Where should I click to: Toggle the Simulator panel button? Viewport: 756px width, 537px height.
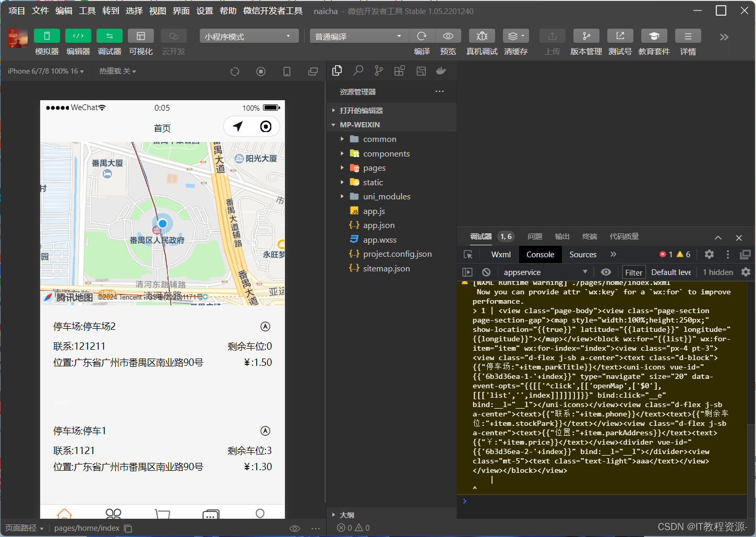pos(47,36)
